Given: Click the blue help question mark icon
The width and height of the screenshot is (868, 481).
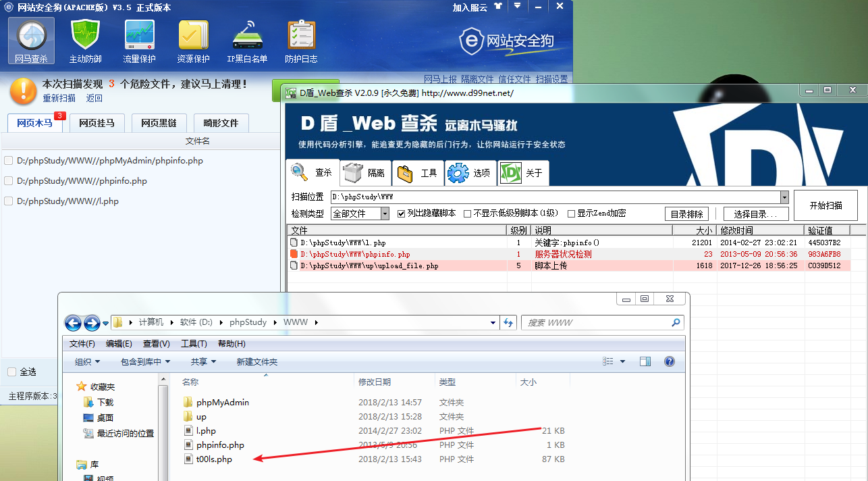Looking at the screenshot, I should [670, 362].
